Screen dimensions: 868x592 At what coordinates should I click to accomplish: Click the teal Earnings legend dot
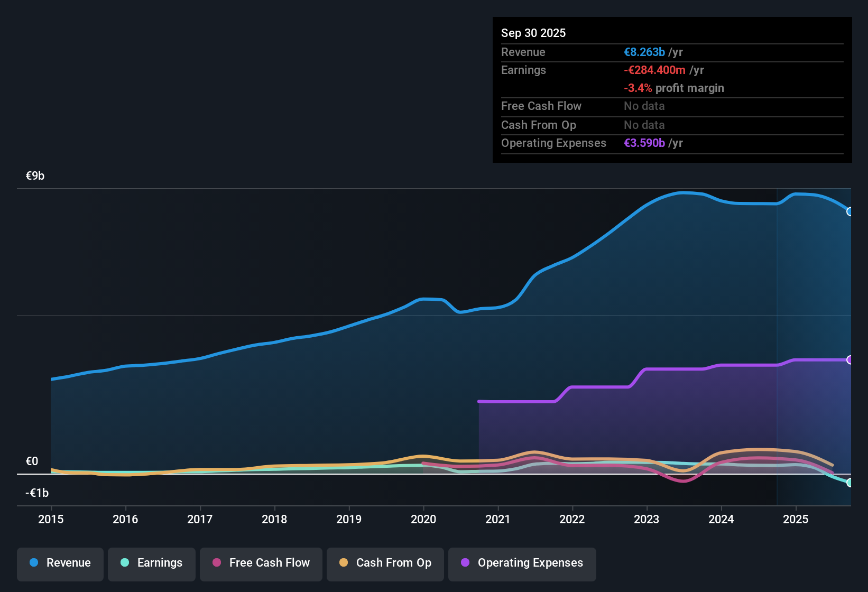(x=125, y=563)
